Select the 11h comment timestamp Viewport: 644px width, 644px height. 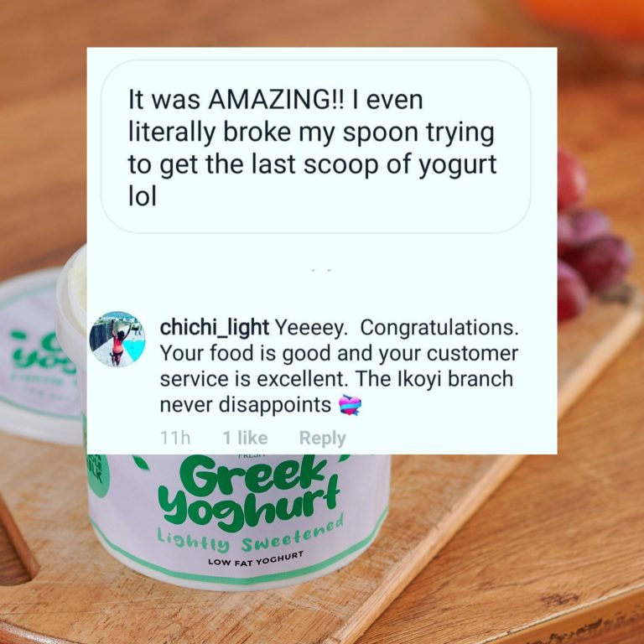(x=175, y=438)
